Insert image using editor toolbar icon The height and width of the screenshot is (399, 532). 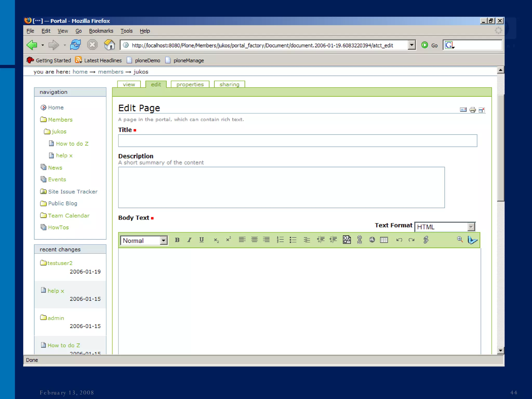(347, 240)
